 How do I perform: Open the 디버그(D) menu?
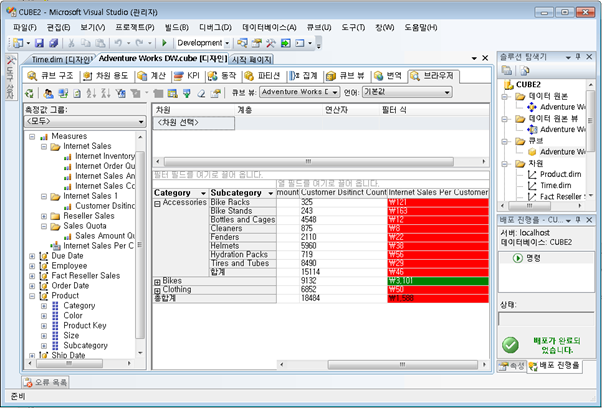click(x=215, y=28)
